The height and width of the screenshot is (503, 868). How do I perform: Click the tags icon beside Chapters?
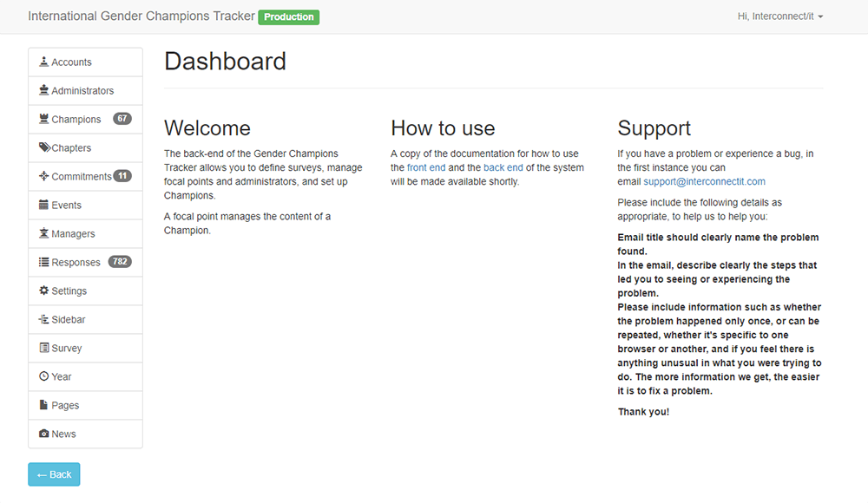(x=44, y=148)
